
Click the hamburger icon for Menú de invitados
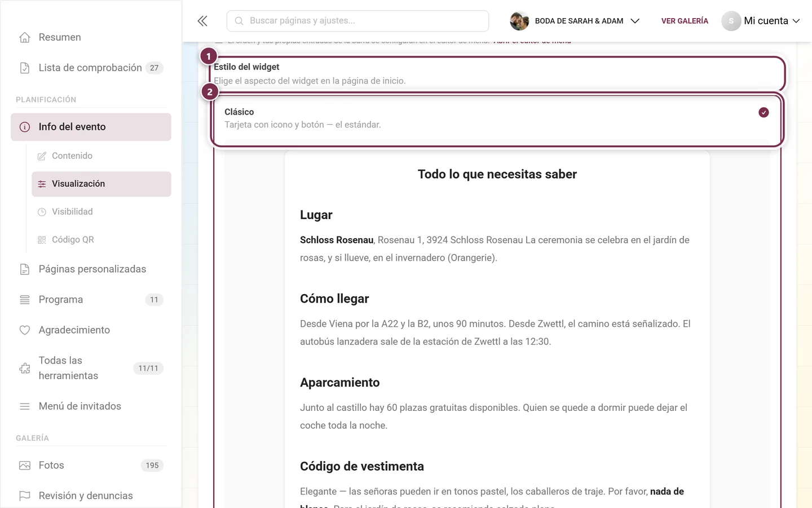coord(25,406)
